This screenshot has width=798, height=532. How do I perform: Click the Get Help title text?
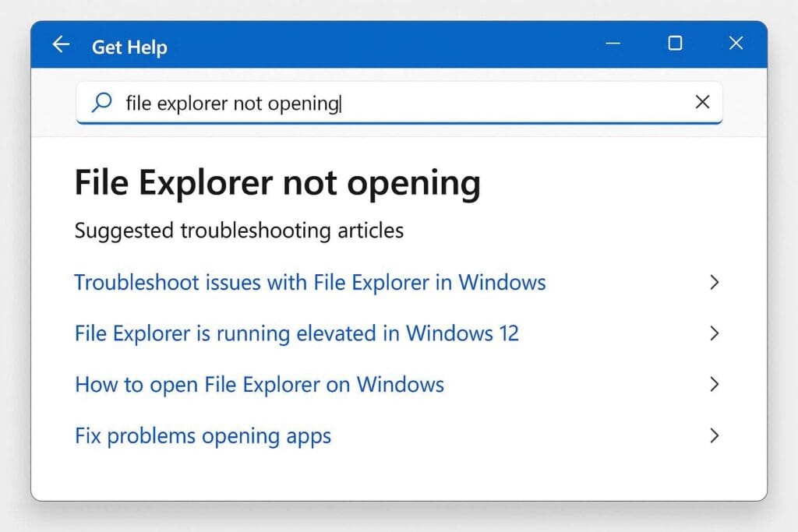(129, 47)
